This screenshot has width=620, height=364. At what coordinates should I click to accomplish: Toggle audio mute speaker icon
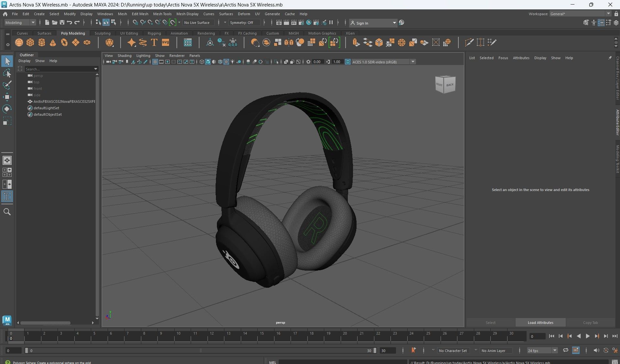(x=596, y=350)
